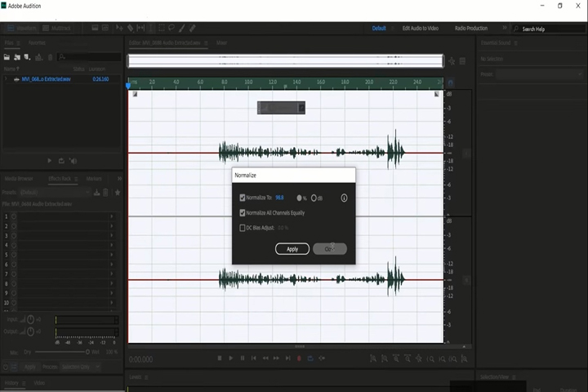Enable the DC Bias Adjust checkbox
Screen dimensions: 588x392
point(243,228)
